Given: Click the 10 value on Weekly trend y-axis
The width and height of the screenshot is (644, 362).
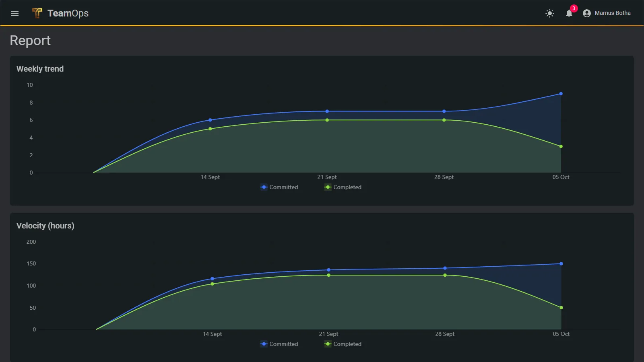Looking at the screenshot, I should pos(30,85).
